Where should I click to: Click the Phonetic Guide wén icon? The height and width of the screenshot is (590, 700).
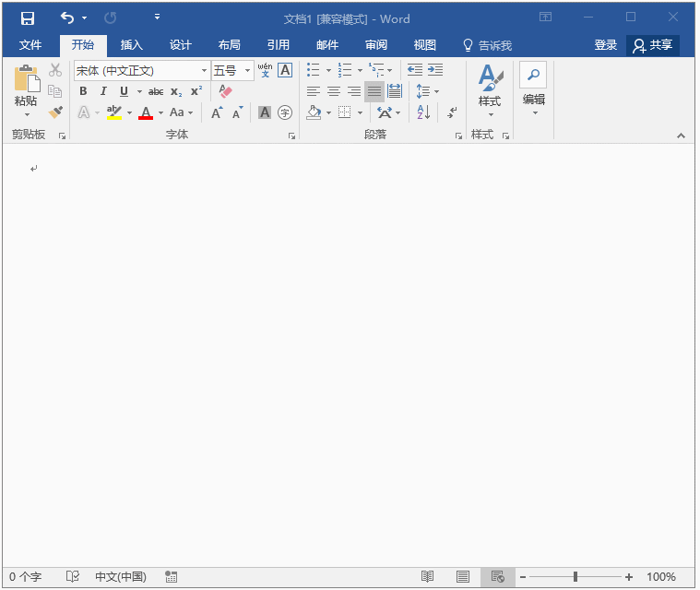265,70
